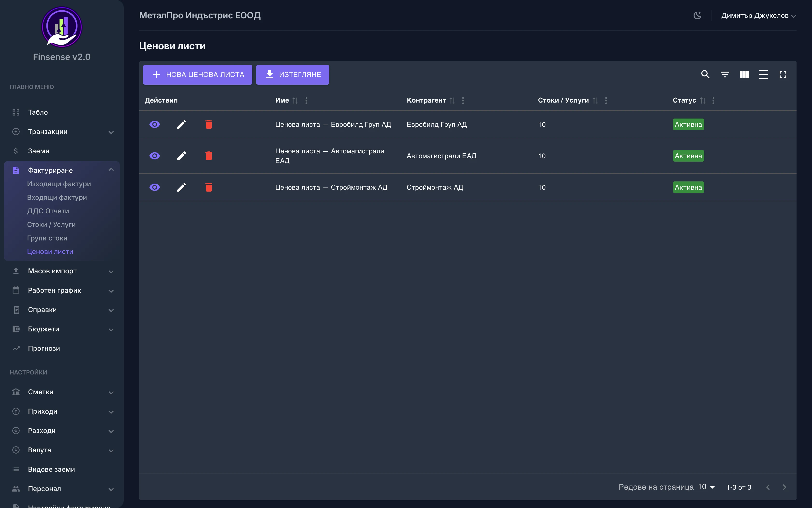Image resolution: width=812 pixels, height=508 pixels.
Task: Open Име column options menu
Action: pyautogui.click(x=306, y=100)
